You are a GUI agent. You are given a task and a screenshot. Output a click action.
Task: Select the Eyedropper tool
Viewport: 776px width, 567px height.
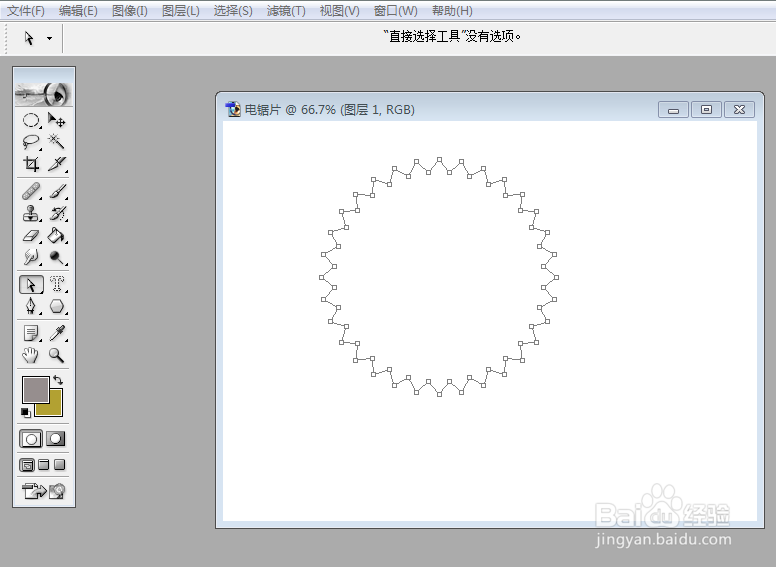coord(56,333)
